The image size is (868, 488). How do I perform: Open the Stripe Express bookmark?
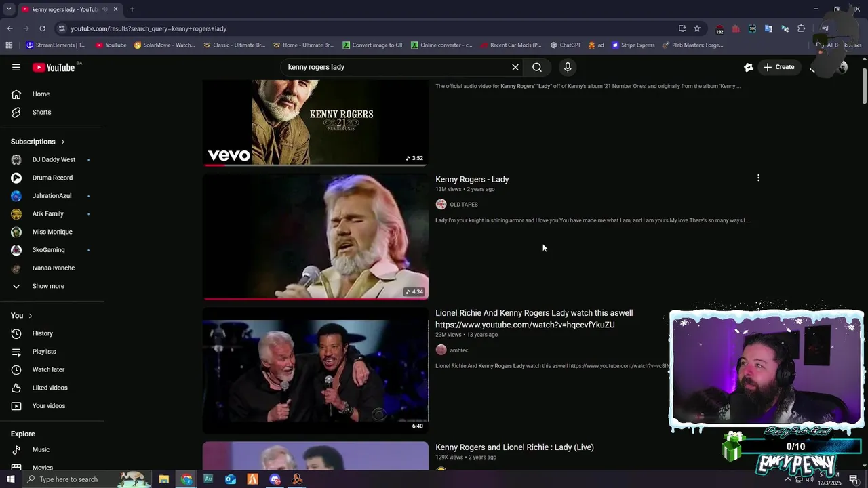tap(633, 45)
